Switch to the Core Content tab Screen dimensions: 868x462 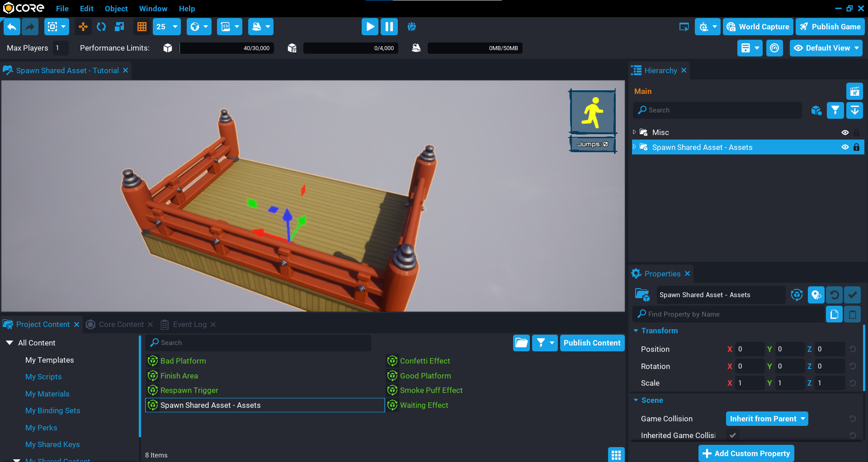(x=121, y=324)
